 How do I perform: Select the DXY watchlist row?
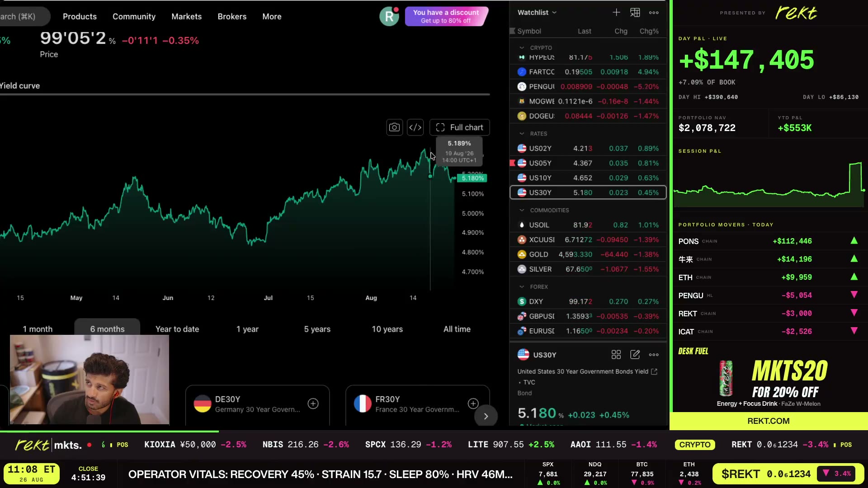click(588, 301)
